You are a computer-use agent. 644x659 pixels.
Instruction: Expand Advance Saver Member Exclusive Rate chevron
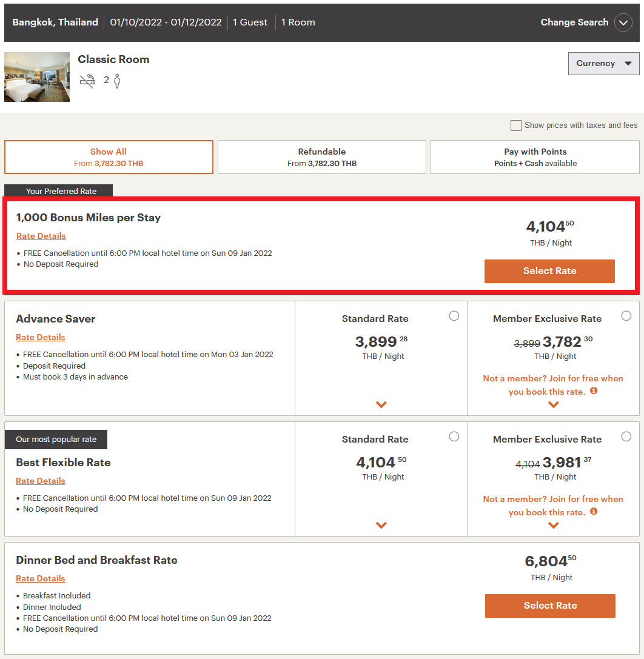(x=553, y=404)
